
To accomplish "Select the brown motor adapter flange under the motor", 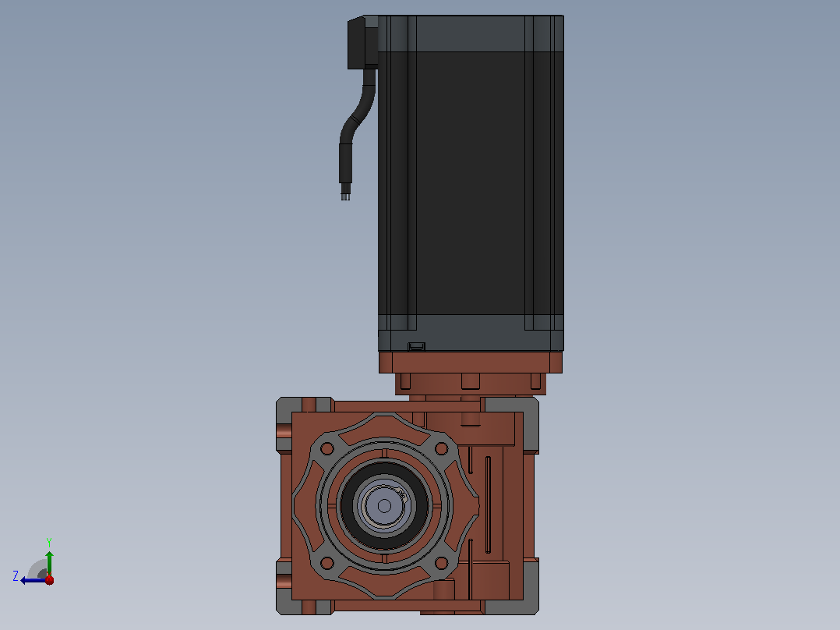I will [471, 363].
